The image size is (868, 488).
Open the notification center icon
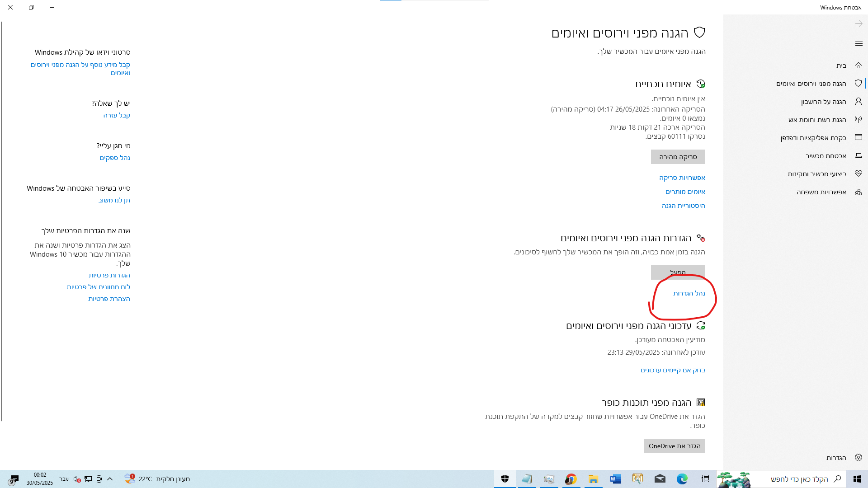point(14,479)
